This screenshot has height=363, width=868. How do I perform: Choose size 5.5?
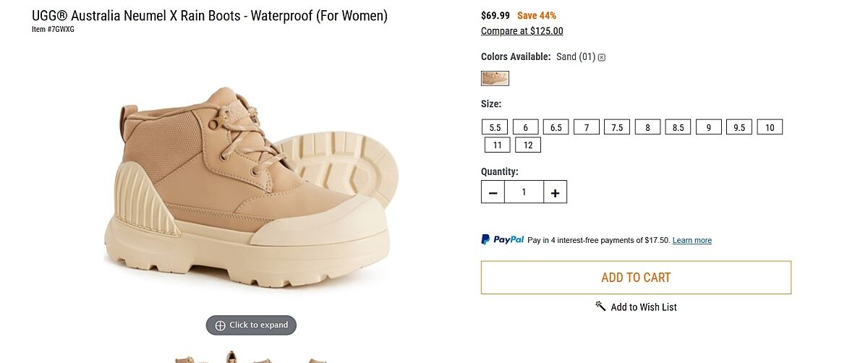(495, 127)
